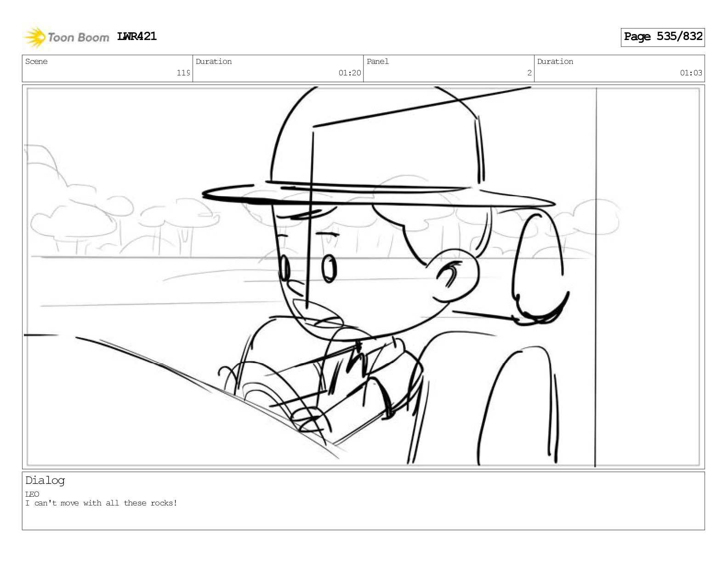This screenshot has width=728, height=563.
Task: Click the Dialog section heading
Action: coord(45,480)
